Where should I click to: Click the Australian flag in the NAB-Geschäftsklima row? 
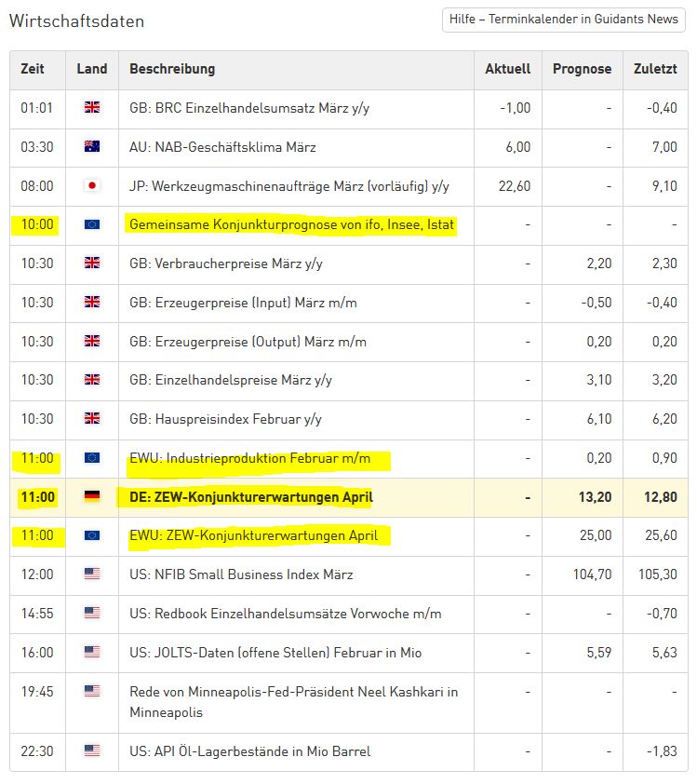[92, 146]
